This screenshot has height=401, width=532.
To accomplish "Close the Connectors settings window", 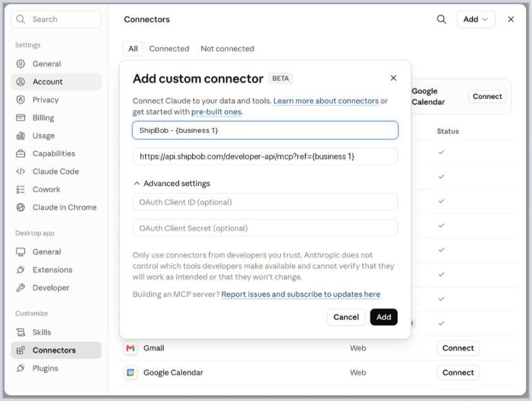I will tap(511, 20).
